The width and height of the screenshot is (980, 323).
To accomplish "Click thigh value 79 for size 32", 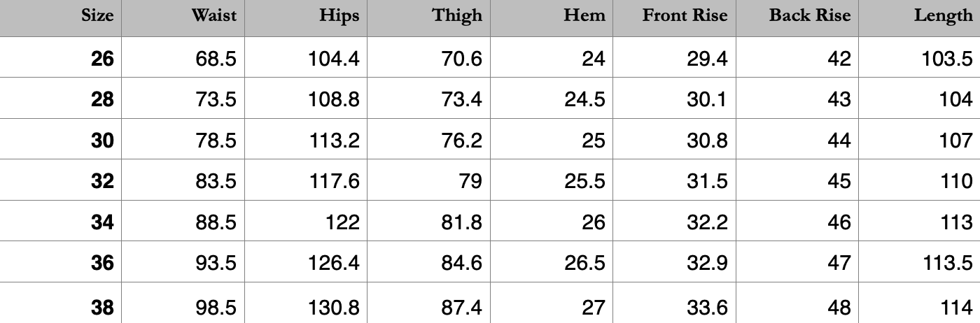I will 468,182.
